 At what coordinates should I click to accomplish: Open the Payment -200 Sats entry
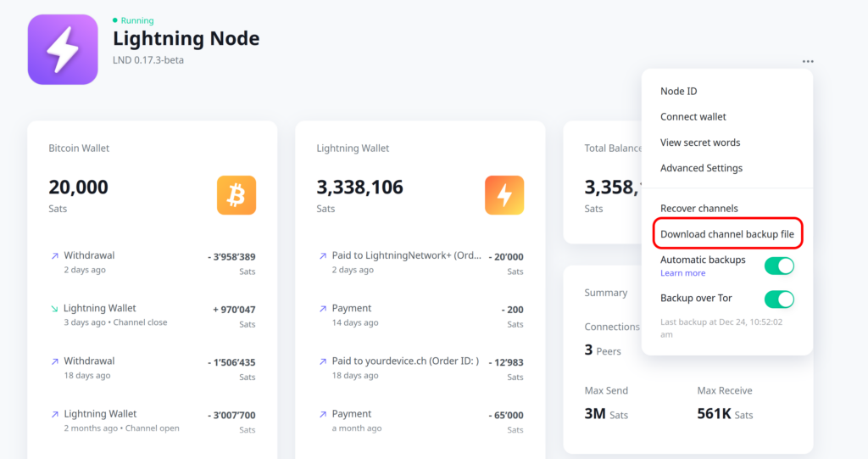(x=420, y=316)
